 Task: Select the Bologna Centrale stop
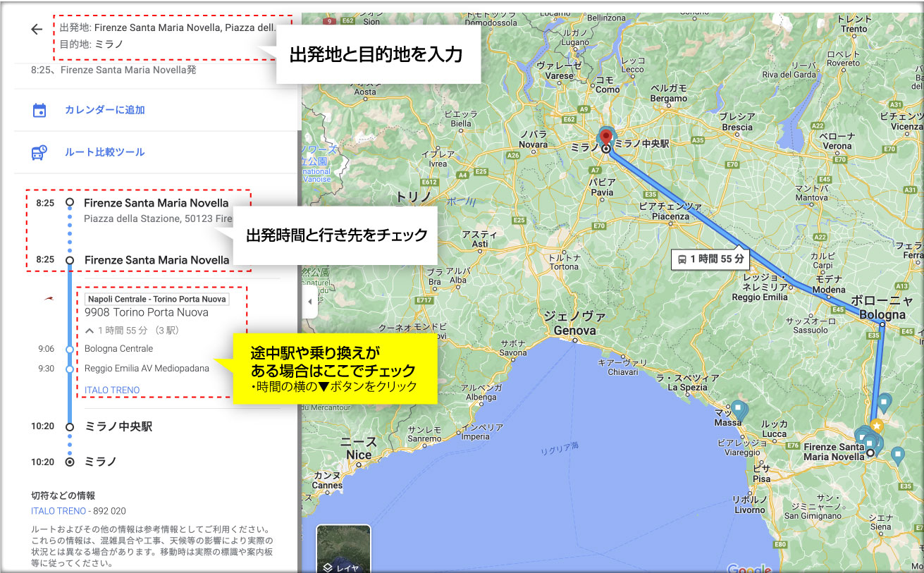118,349
